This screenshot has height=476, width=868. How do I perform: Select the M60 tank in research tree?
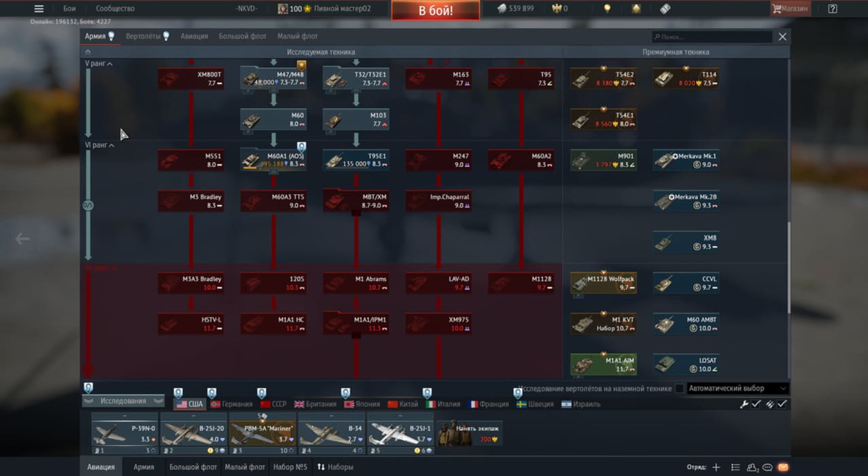(x=273, y=120)
